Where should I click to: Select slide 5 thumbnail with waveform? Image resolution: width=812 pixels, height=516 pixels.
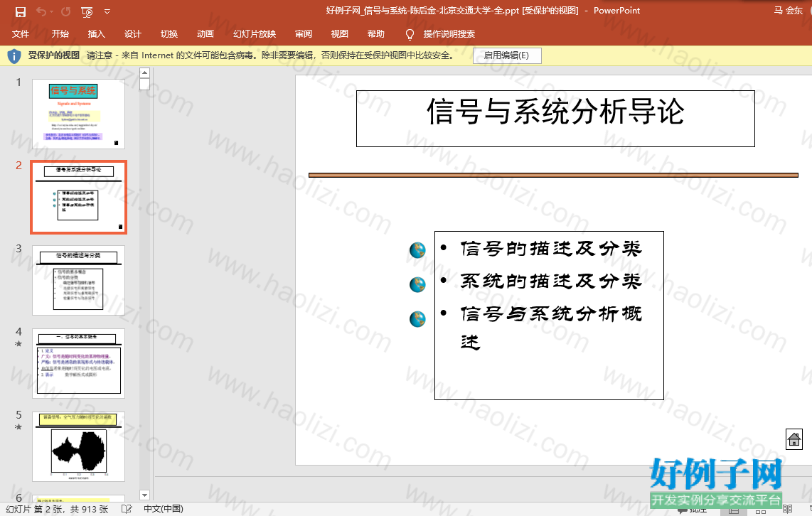click(x=78, y=446)
